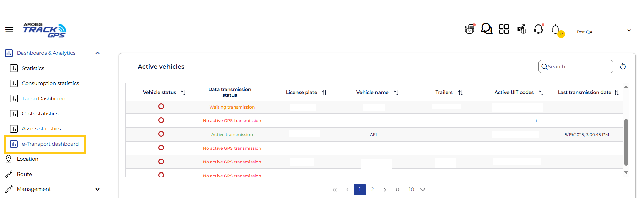Sort by Vehicle status column
Viewport: 644px width, 214px height.
pyautogui.click(x=183, y=93)
